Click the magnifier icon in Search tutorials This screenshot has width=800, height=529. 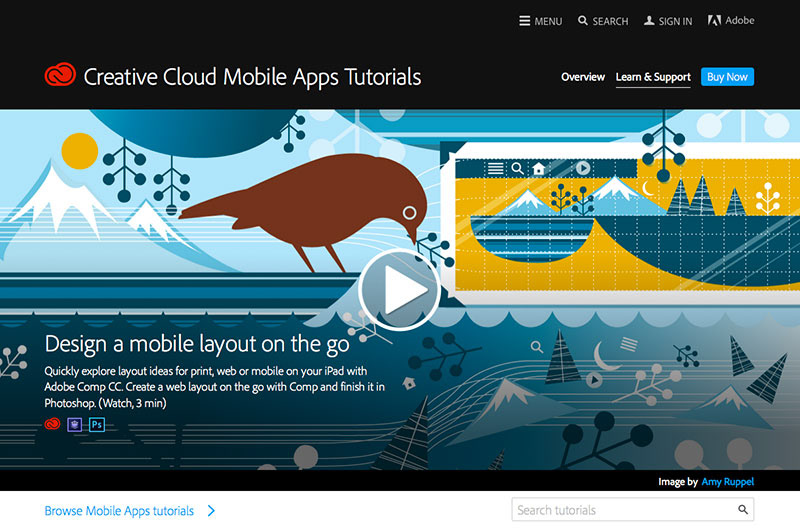click(x=743, y=509)
